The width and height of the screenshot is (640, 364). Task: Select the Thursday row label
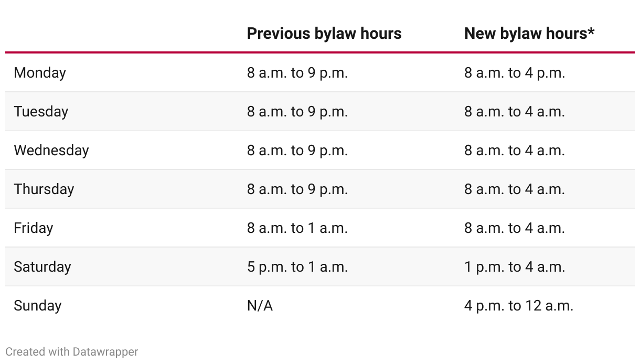[x=44, y=189]
